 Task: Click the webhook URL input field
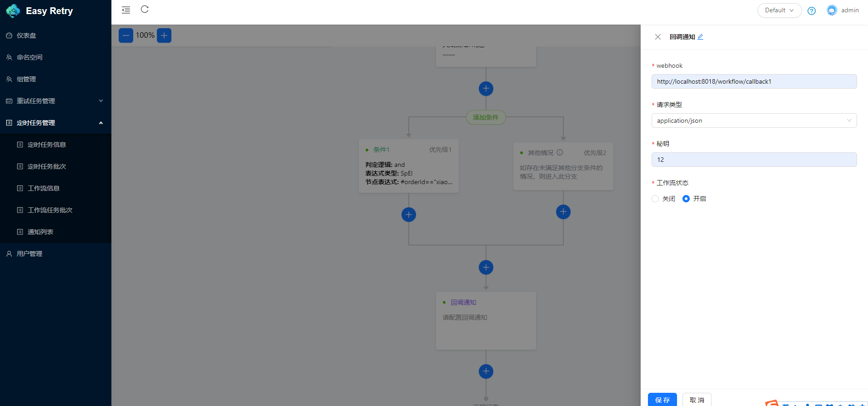pos(754,81)
